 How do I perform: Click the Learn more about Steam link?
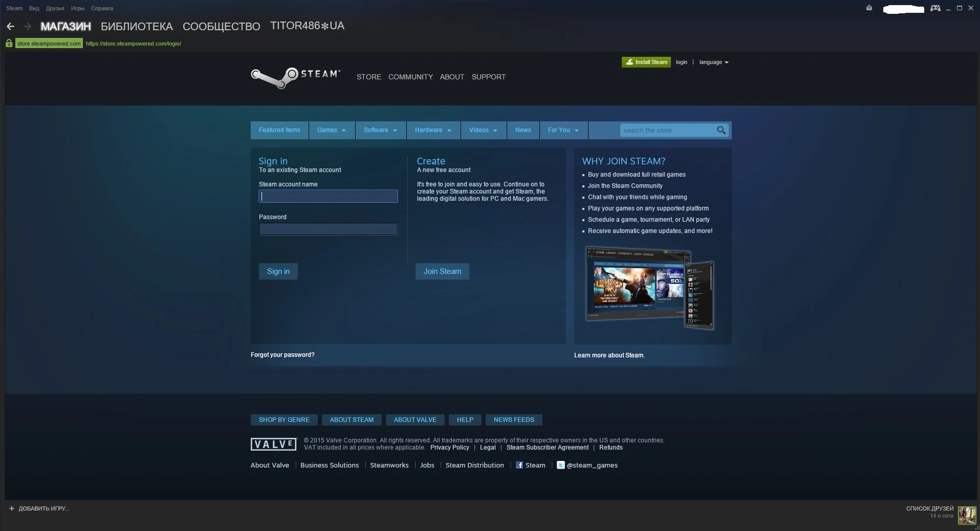pos(609,355)
